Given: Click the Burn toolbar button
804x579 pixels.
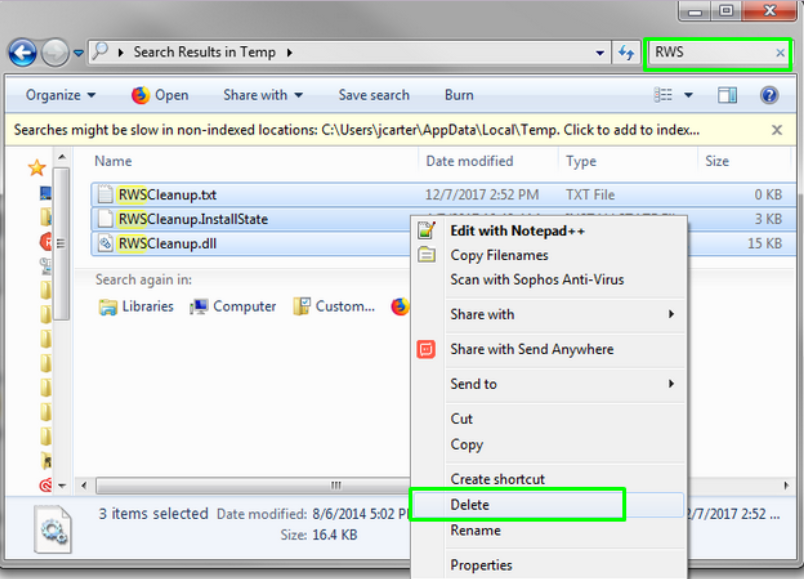Looking at the screenshot, I should (458, 94).
